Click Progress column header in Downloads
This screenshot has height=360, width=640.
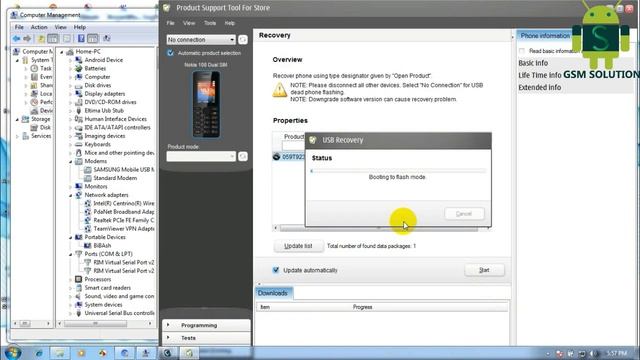click(362, 307)
